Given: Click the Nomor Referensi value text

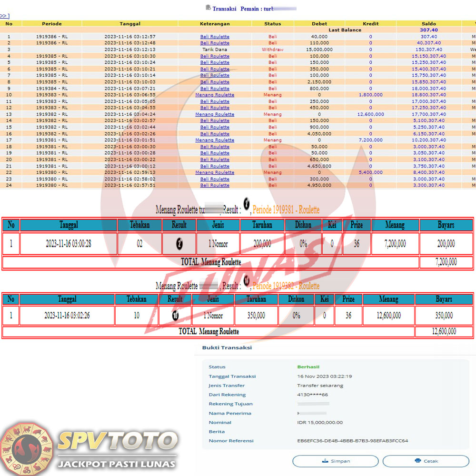Looking at the screenshot, I should pos(352,441).
